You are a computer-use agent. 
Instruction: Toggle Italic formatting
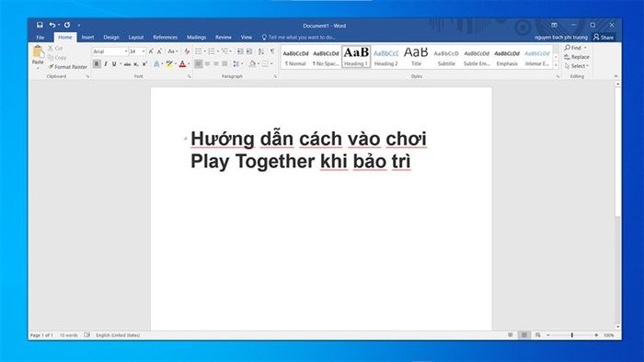point(106,64)
